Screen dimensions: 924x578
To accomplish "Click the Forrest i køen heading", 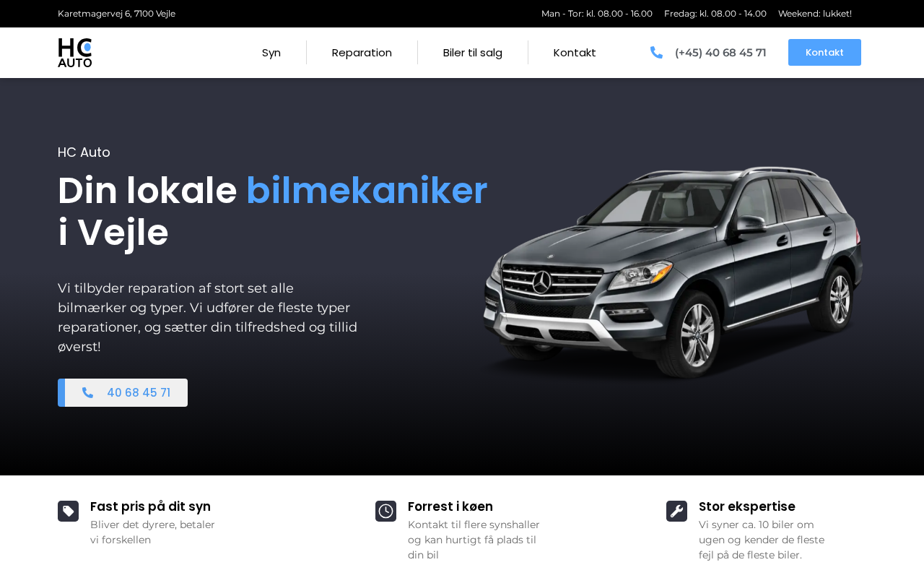I will 450,506.
